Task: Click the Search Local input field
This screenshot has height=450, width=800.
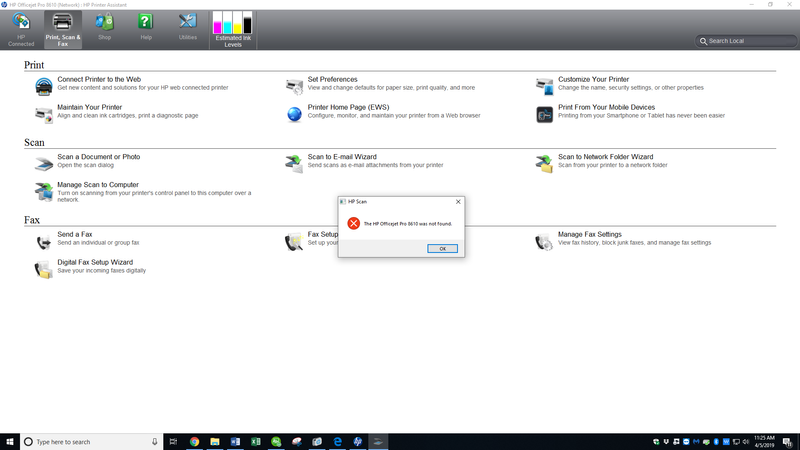Action: click(746, 41)
